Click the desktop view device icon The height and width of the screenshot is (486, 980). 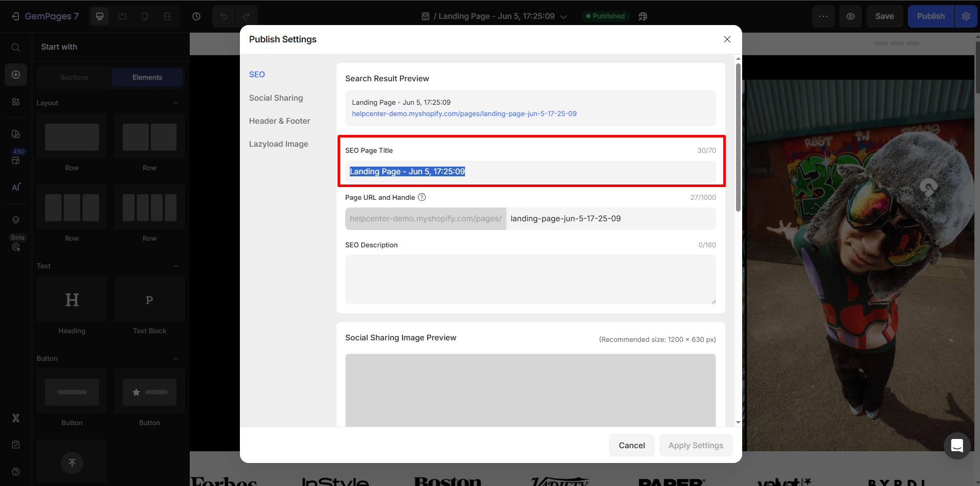coord(100,16)
